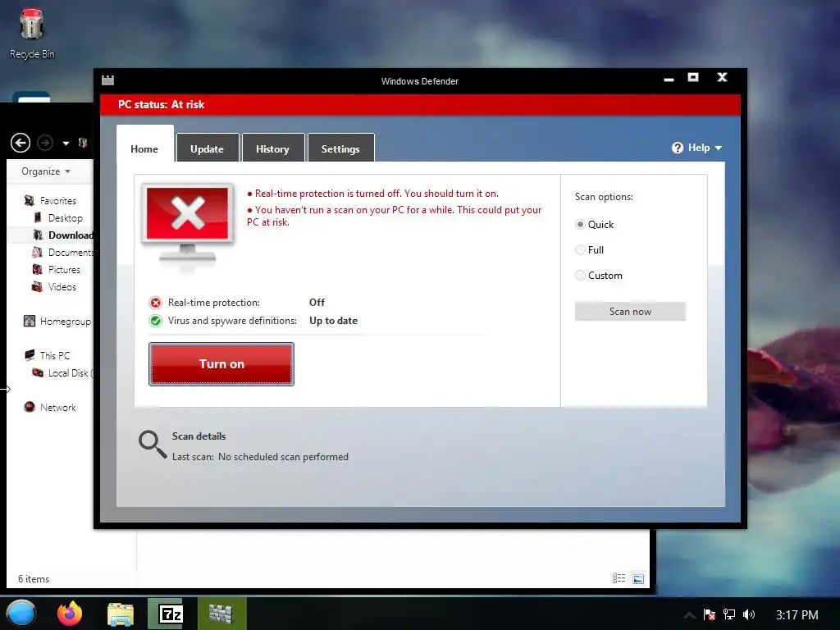Select Downloads in Explorer navigation pane

click(62, 235)
